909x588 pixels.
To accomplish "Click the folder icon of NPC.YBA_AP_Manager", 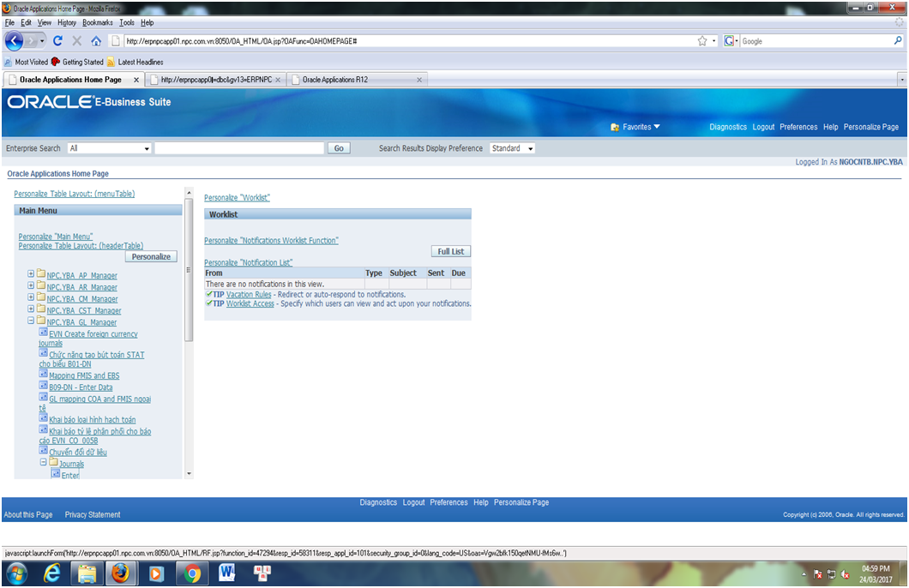I will (41, 273).
